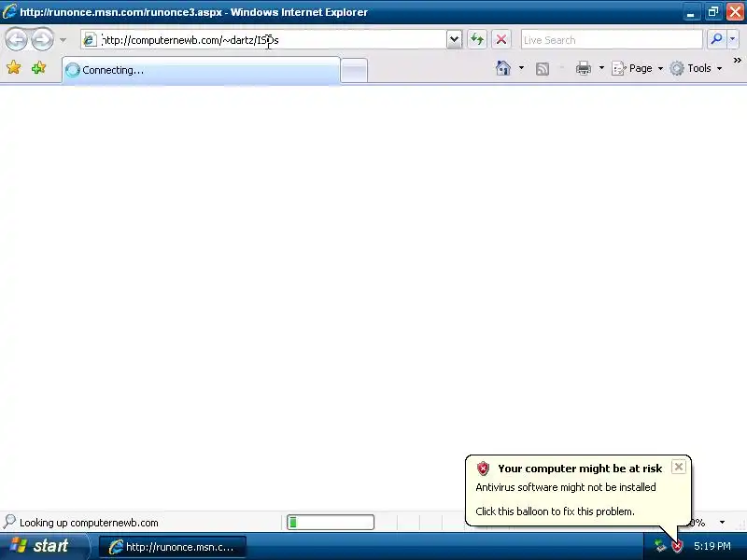Select the Connecting... tab

[201, 70]
